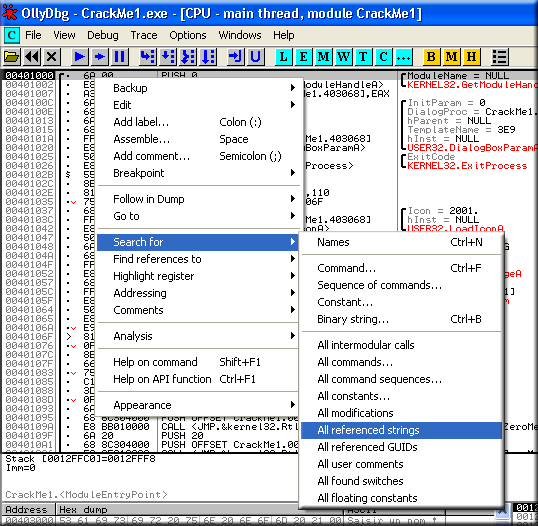
Task: Open the View menu
Action: 64,35
